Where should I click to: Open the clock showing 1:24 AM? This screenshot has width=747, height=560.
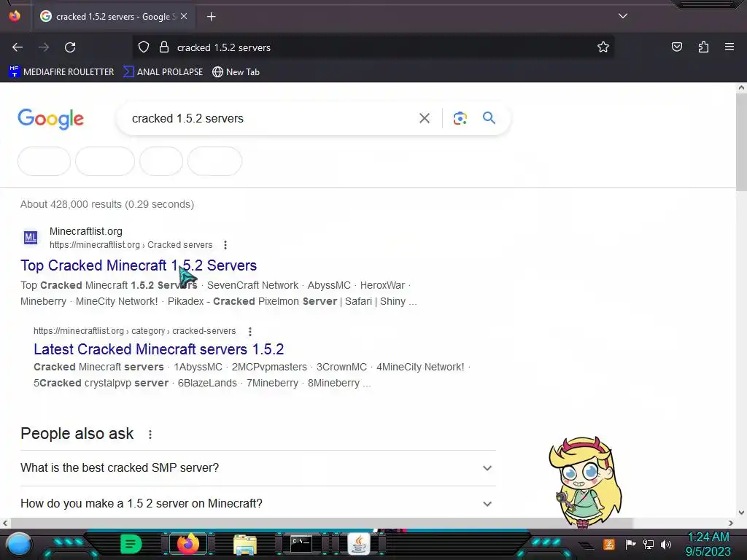pos(708,544)
